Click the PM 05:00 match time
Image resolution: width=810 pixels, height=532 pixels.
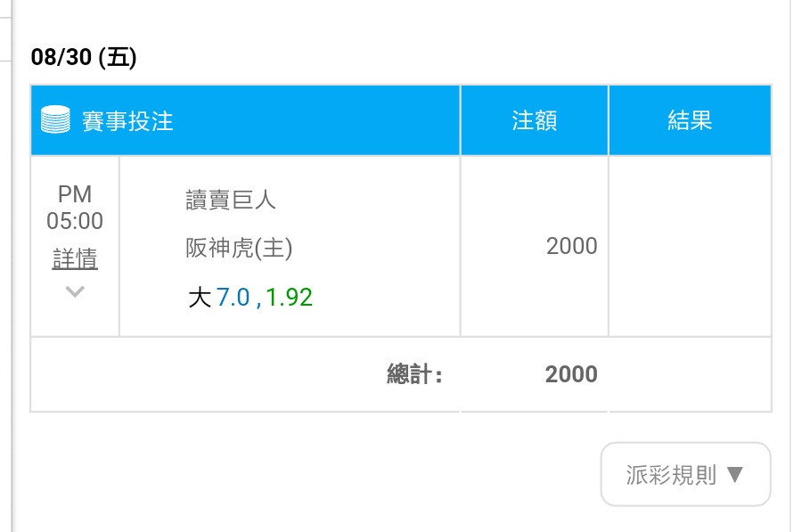tap(75, 208)
